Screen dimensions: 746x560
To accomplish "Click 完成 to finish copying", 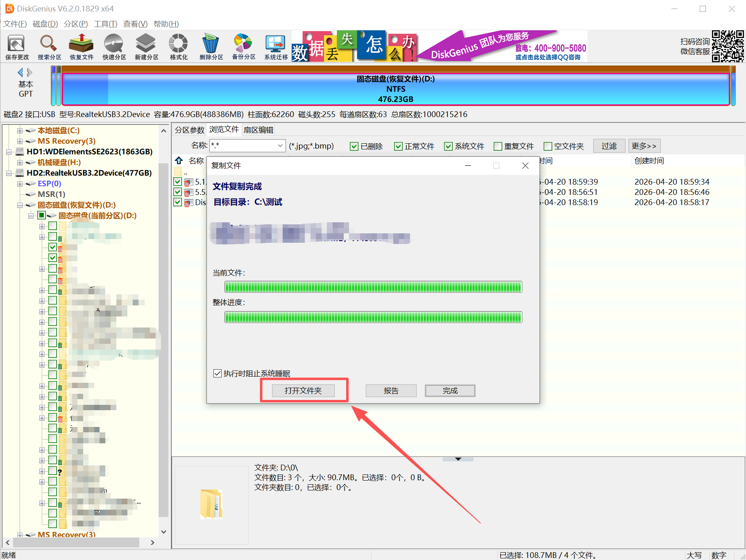I will (450, 391).
